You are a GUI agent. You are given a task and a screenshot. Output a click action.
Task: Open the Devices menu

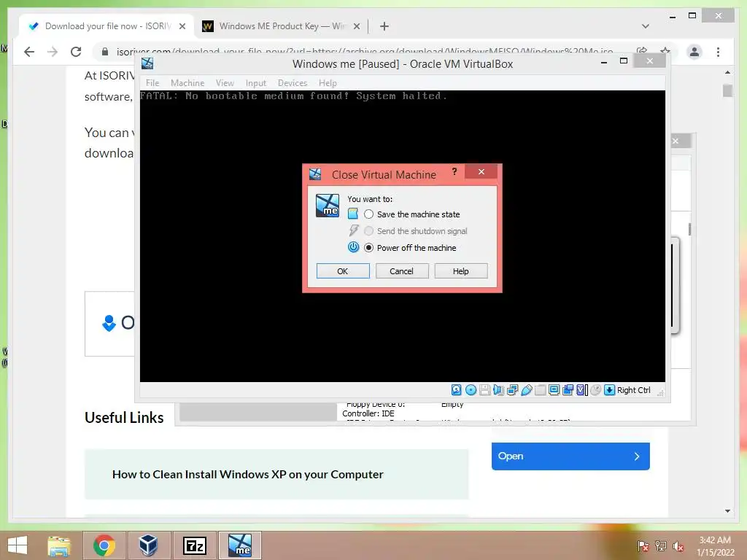click(x=292, y=83)
